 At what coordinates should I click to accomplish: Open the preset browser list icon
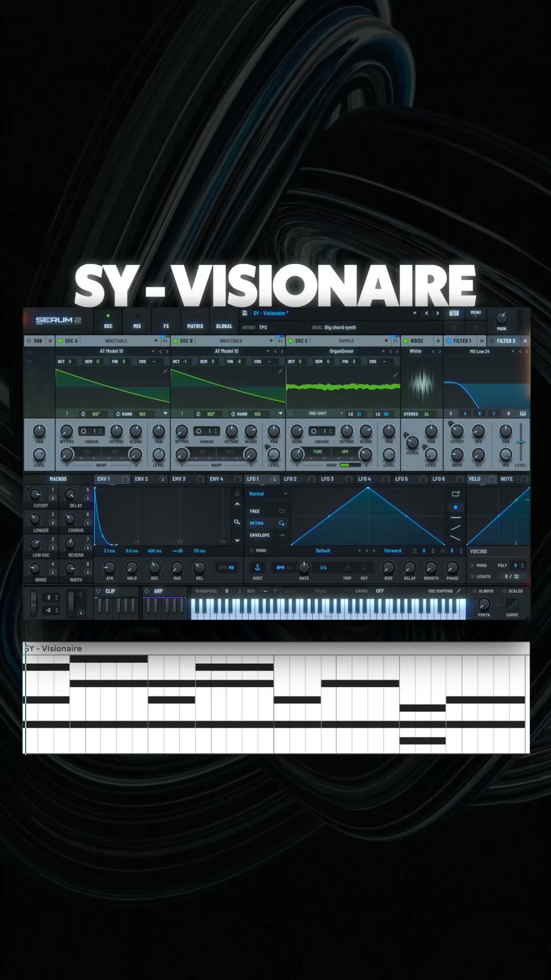coord(454,313)
